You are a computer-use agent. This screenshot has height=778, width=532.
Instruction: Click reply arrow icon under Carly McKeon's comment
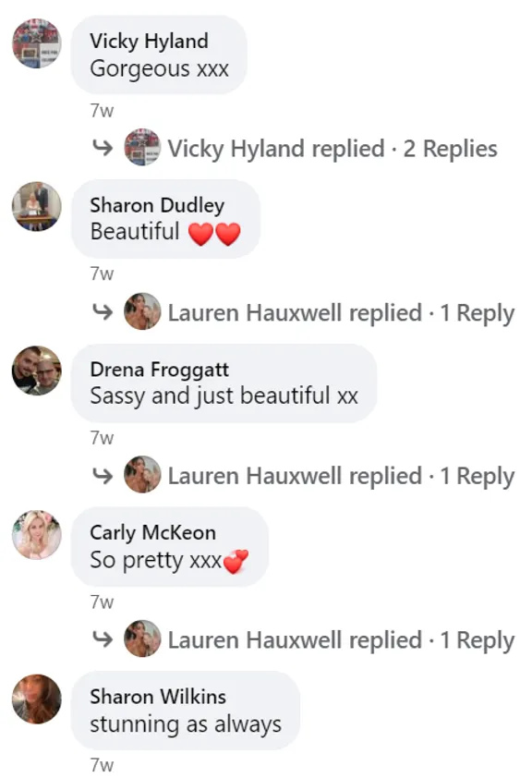(103, 639)
